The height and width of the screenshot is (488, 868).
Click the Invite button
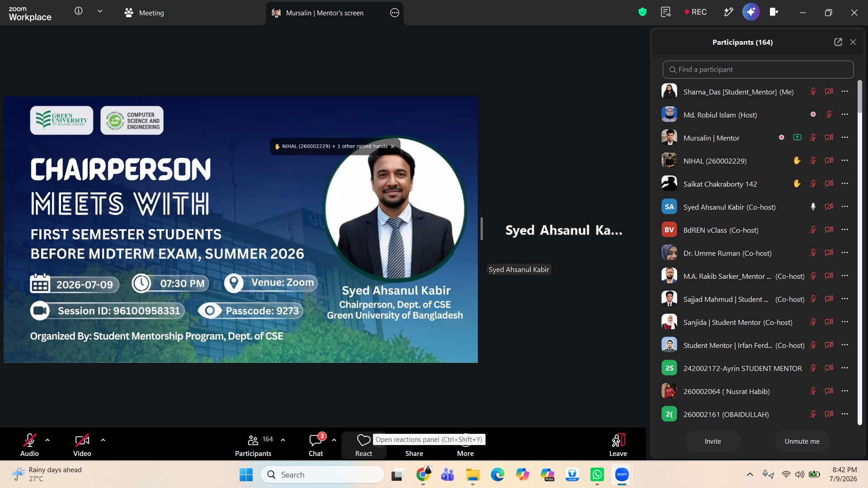tap(713, 441)
